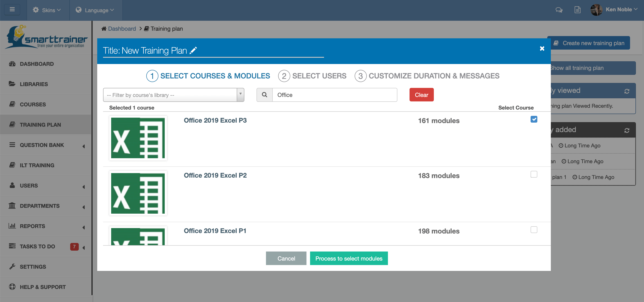Open Training Plan in sidebar
644x302 pixels.
point(45,125)
